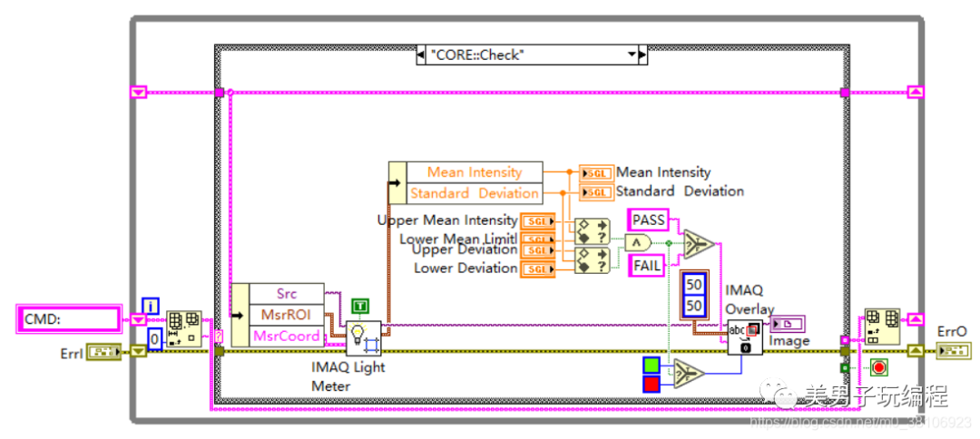Viewport: 980px width, 439px height.
Task: Click the "ErrO" label text
Action: [x=952, y=332]
